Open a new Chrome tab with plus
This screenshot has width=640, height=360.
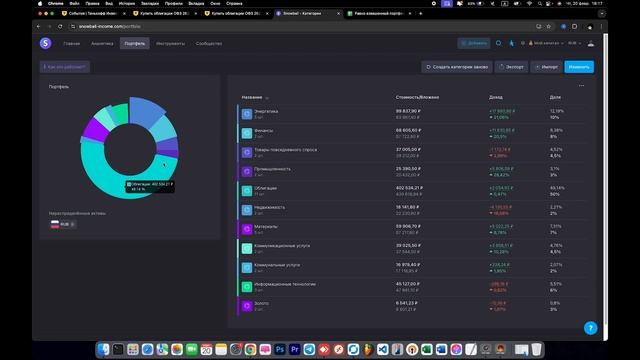coord(420,13)
